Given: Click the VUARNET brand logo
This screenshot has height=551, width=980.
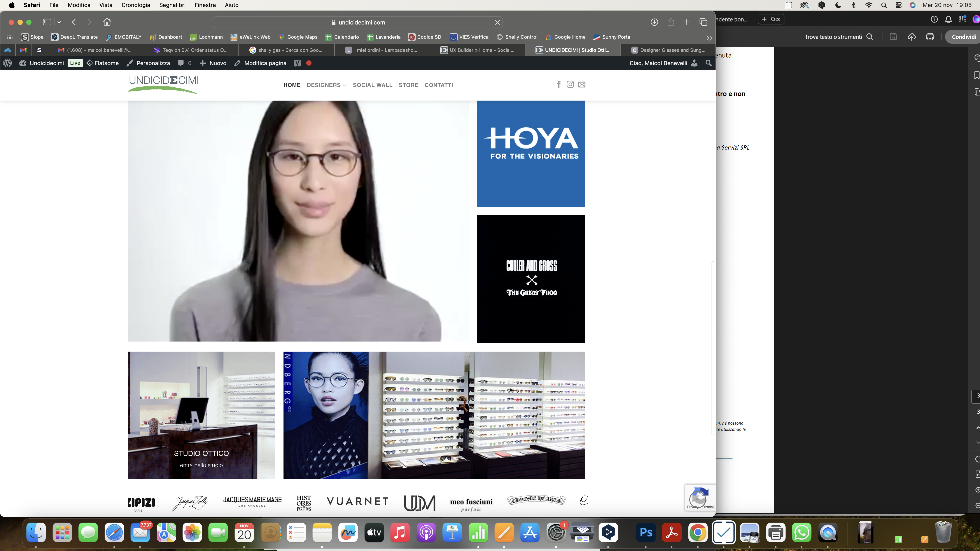Looking at the screenshot, I should [x=358, y=501].
